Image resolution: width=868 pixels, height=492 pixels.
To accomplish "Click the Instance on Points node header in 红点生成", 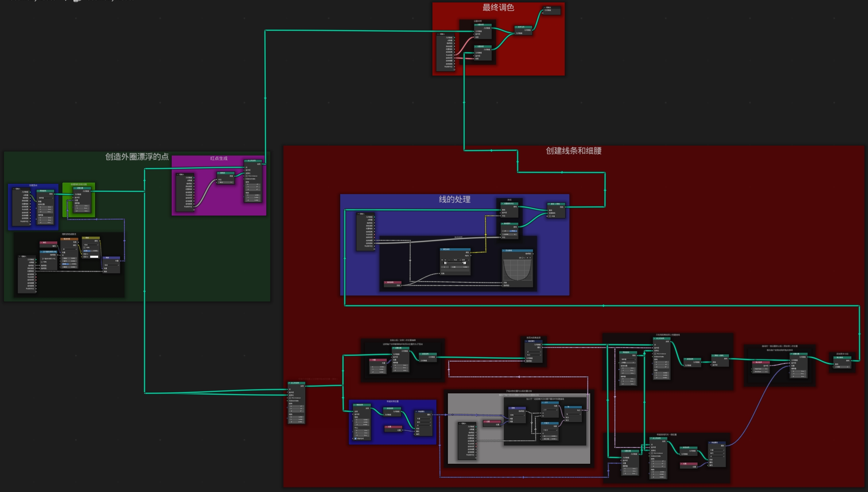I will coord(254,161).
